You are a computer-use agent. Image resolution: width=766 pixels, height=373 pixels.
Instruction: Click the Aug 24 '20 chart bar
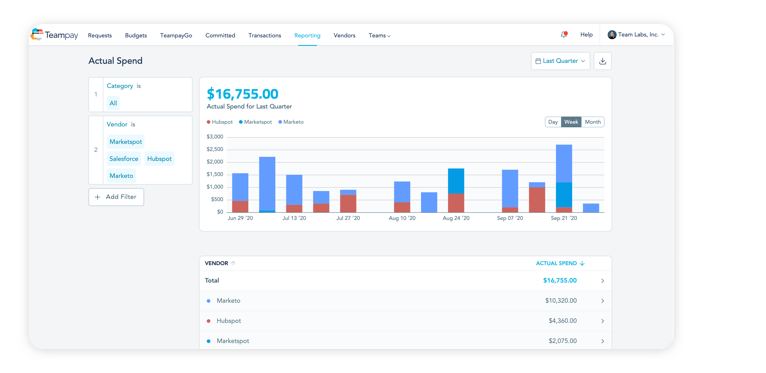coord(456,190)
